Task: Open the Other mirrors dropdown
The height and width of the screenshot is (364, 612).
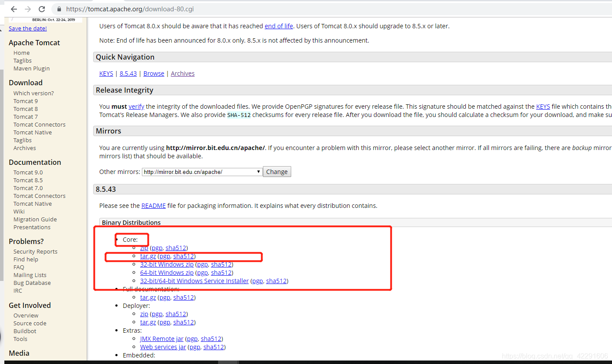Action: 202,172
